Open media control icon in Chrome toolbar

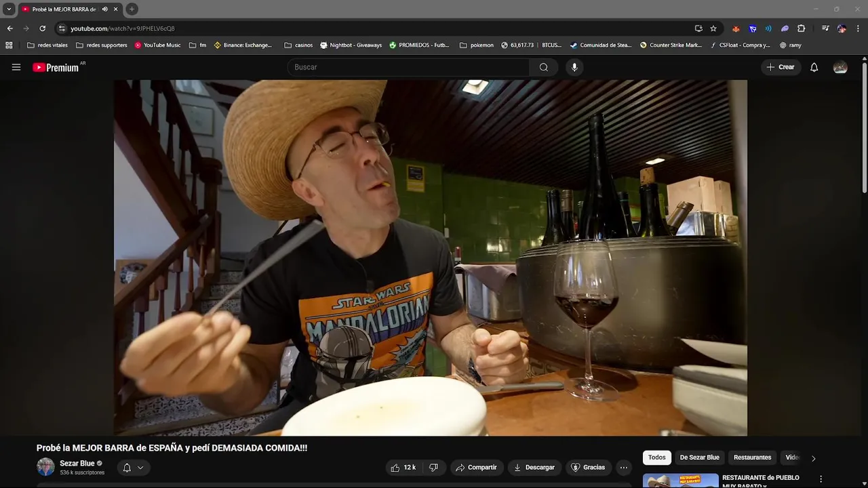point(825,28)
